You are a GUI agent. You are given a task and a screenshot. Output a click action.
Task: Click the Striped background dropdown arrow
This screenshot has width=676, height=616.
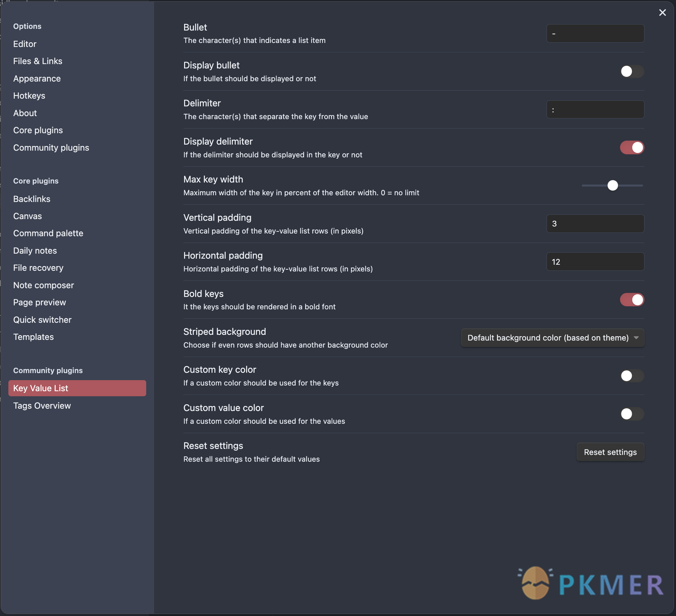pos(636,338)
